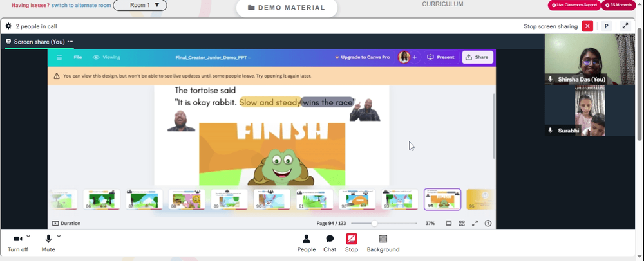Select slide thumbnail 87
The width and height of the screenshot is (644, 261).
click(144, 199)
